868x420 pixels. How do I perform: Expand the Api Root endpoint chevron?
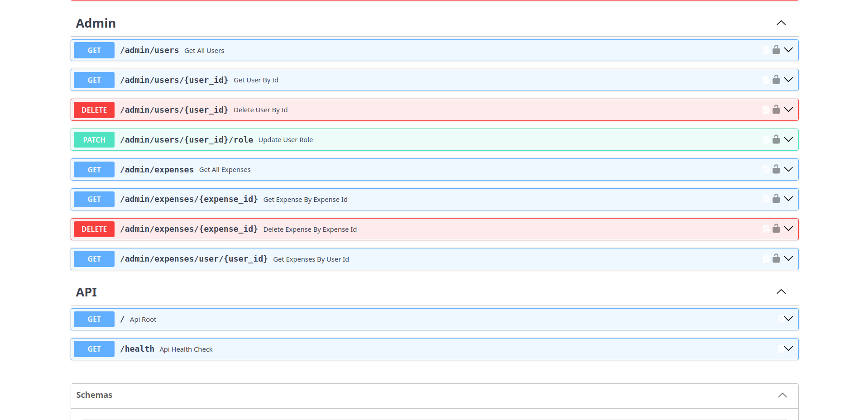pyautogui.click(x=788, y=319)
